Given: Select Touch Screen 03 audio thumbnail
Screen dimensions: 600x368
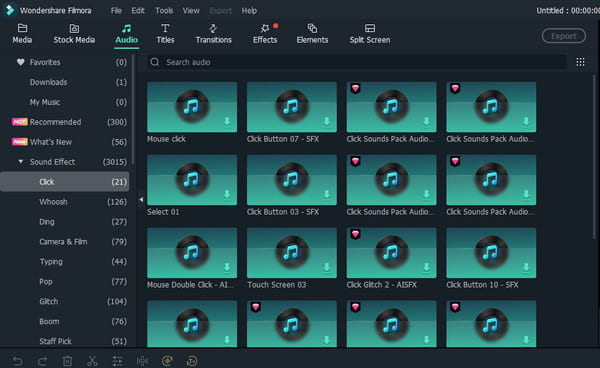Looking at the screenshot, I should (x=292, y=253).
